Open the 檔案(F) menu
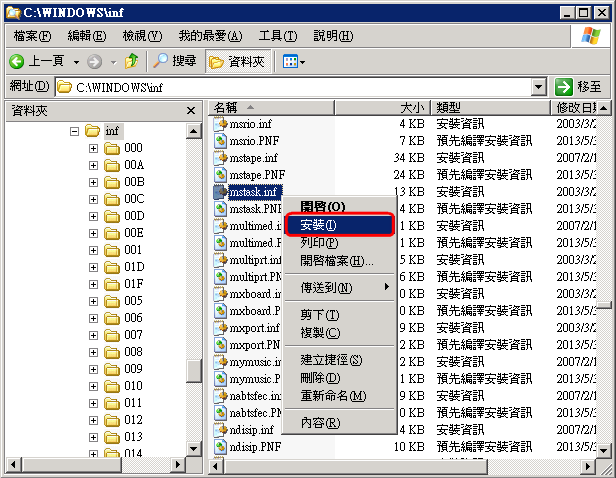The height and width of the screenshot is (478, 616). click(32, 36)
